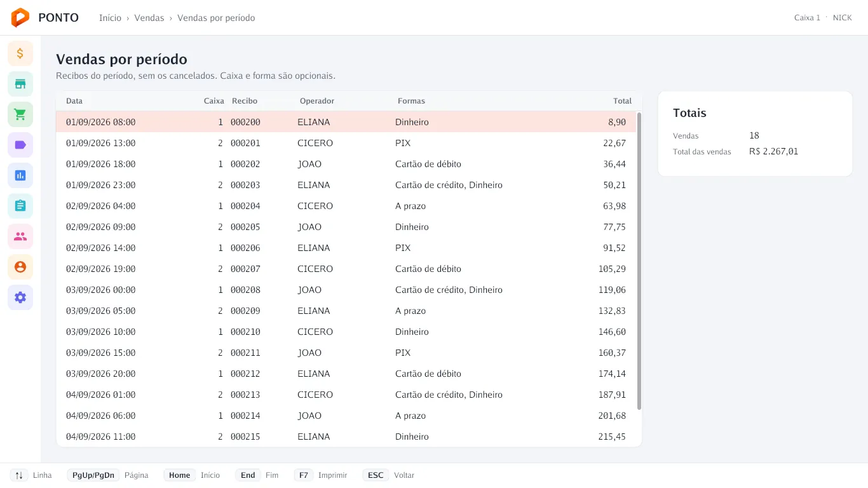
Task: Select receipt 000200 row
Action: coord(346,122)
